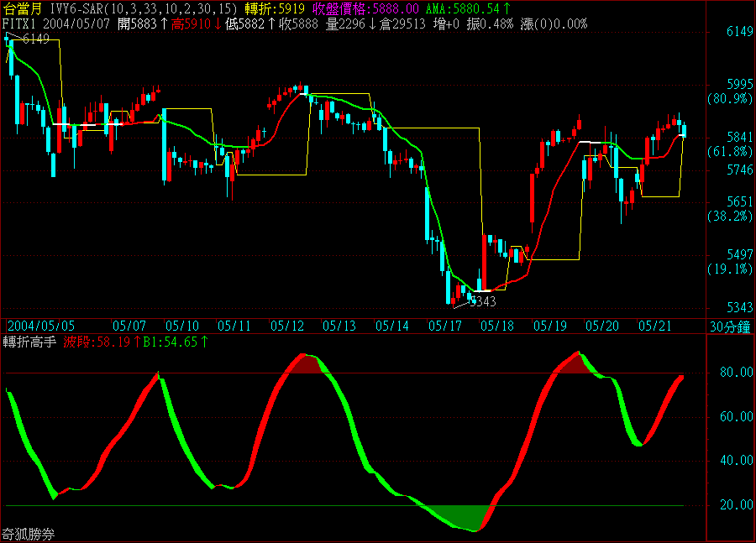
Task: Click the B1:54.65 value
Action: click(x=176, y=342)
